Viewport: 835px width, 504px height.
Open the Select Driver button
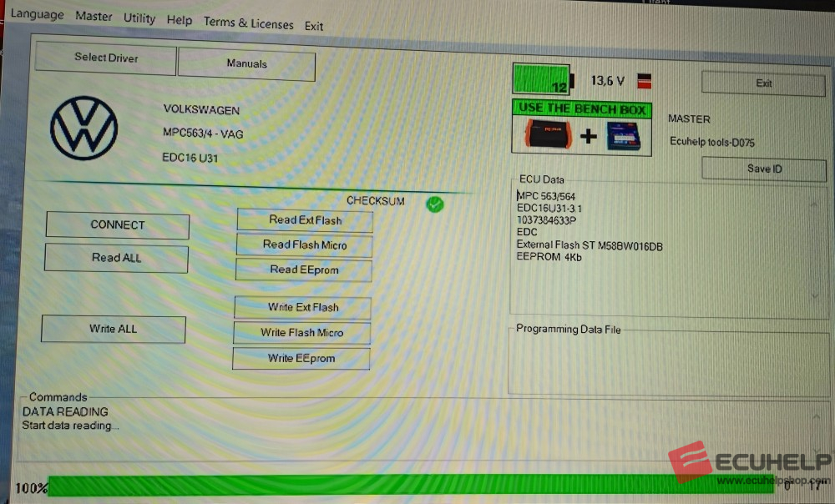pos(106,58)
